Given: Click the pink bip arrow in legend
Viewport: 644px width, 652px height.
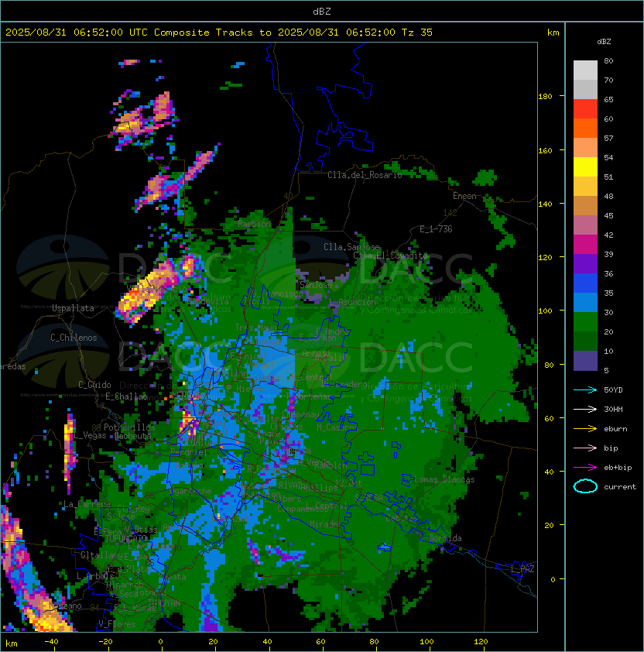Looking at the screenshot, I should (585, 448).
